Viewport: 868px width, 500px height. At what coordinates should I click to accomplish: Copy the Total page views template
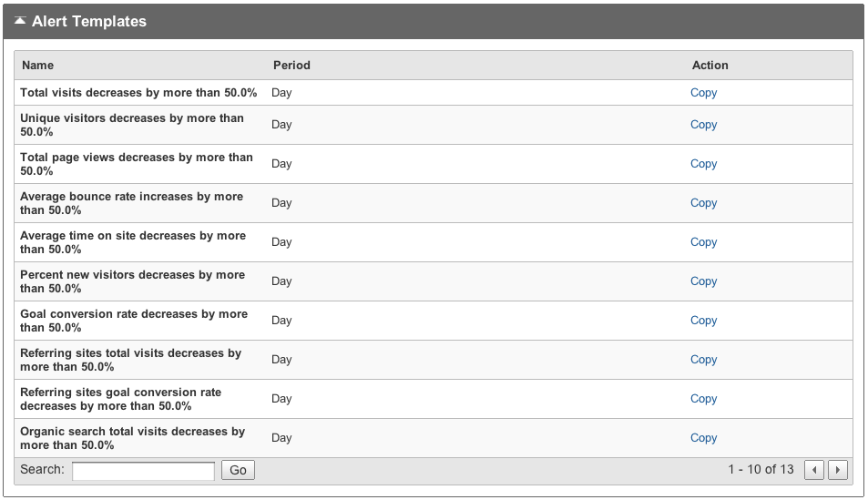click(703, 164)
